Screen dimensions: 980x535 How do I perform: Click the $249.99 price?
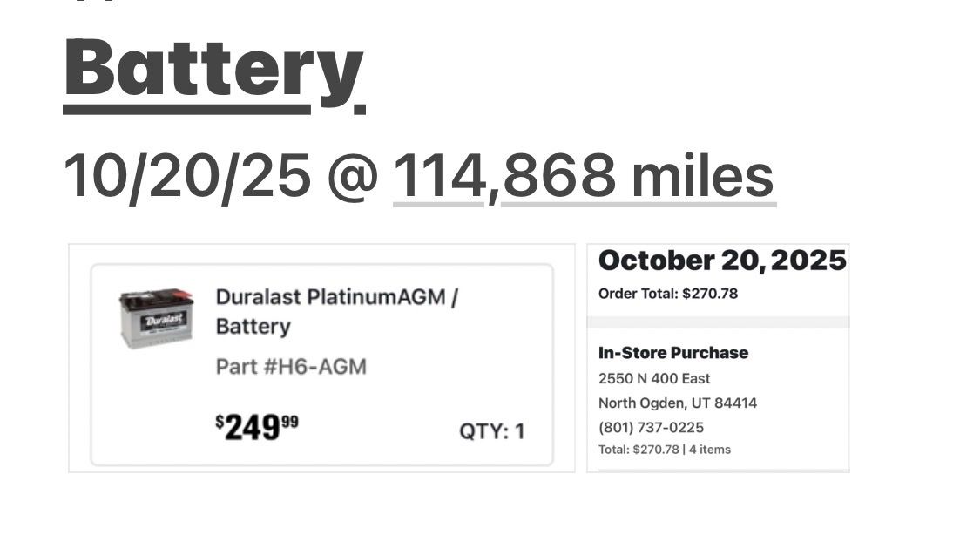coord(257,427)
